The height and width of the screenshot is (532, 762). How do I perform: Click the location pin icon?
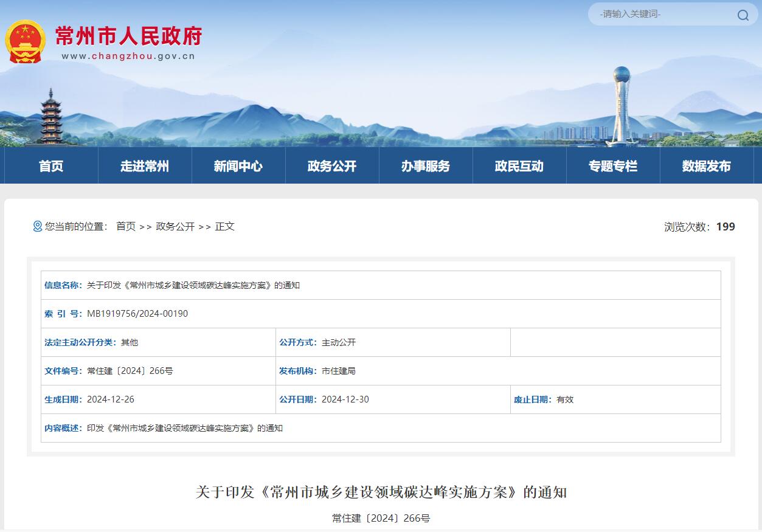37,226
